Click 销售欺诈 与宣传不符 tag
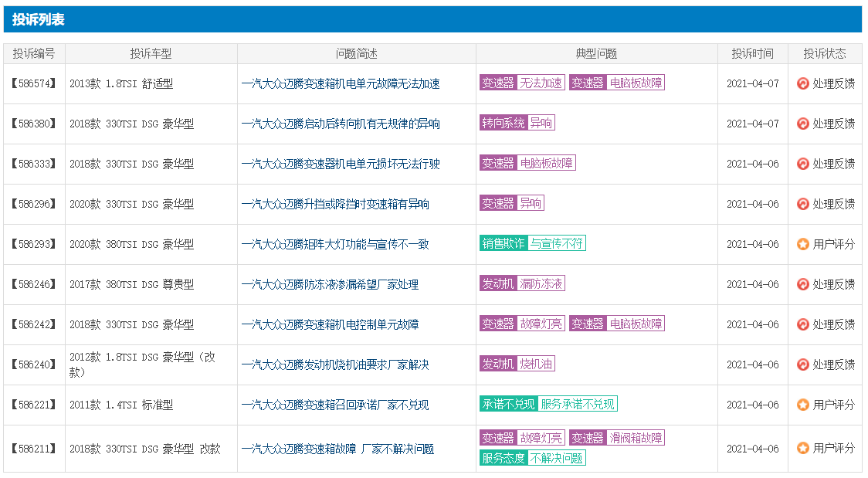 click(x=533, y=243)
